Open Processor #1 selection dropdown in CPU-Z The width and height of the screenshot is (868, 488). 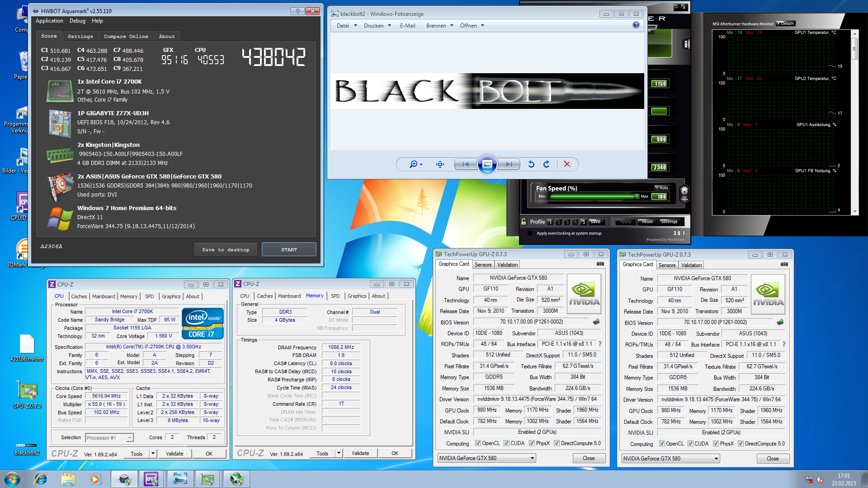tap(109, 437)
